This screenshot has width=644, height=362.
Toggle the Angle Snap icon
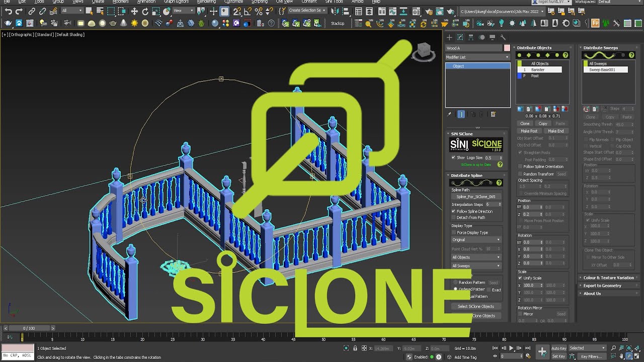tap(248, 11)
